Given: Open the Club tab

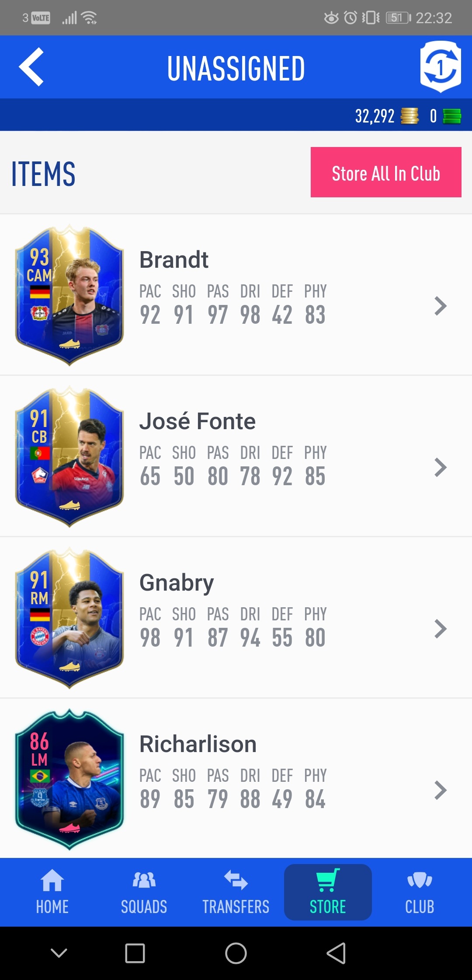Looking at the screenshot, I should pyautogui.click(x=420, y=892).
